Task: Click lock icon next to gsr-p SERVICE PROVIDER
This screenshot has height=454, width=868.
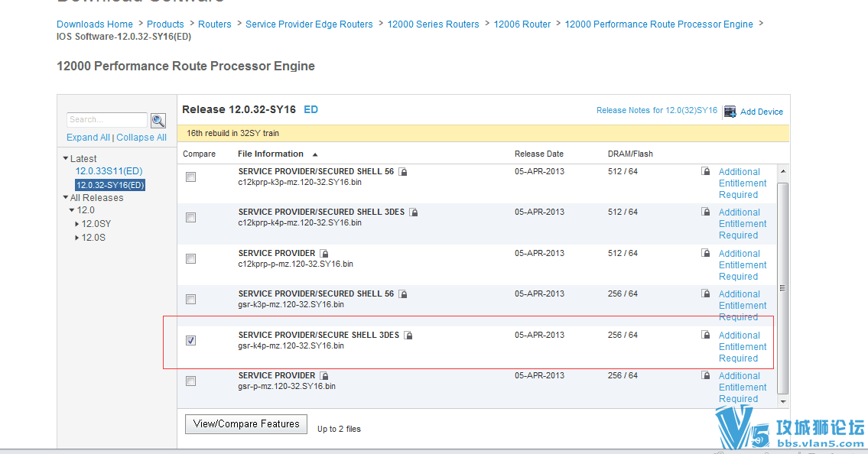Action: (x=324, y=376)
